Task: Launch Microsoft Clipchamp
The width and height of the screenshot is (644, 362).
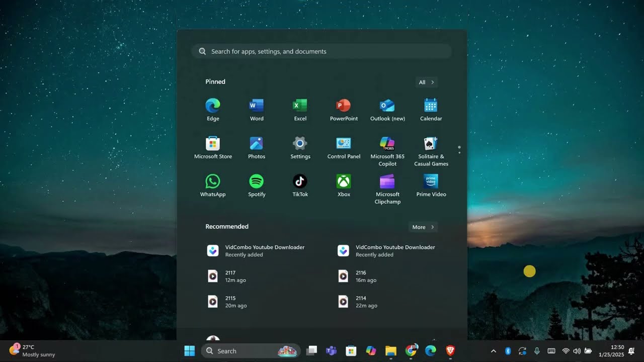Action: [387, 189]
